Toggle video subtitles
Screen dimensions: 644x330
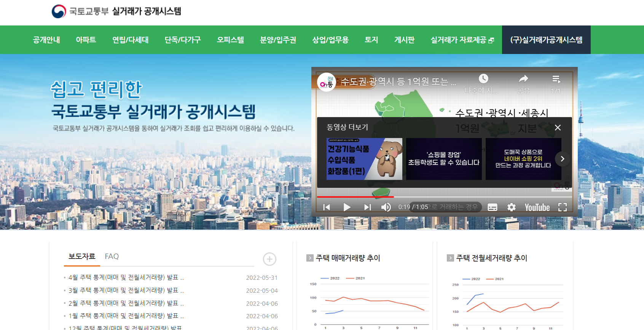tap(493, 208)
